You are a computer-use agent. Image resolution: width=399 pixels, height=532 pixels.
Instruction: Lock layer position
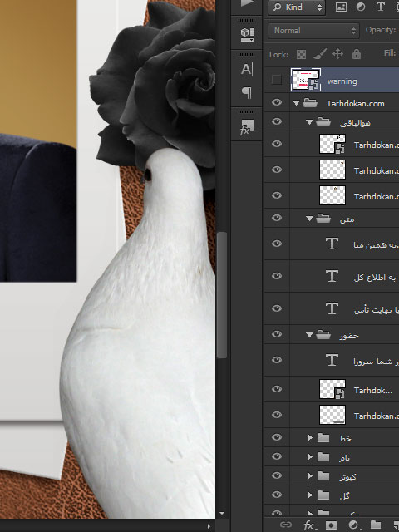pos(338,54)
